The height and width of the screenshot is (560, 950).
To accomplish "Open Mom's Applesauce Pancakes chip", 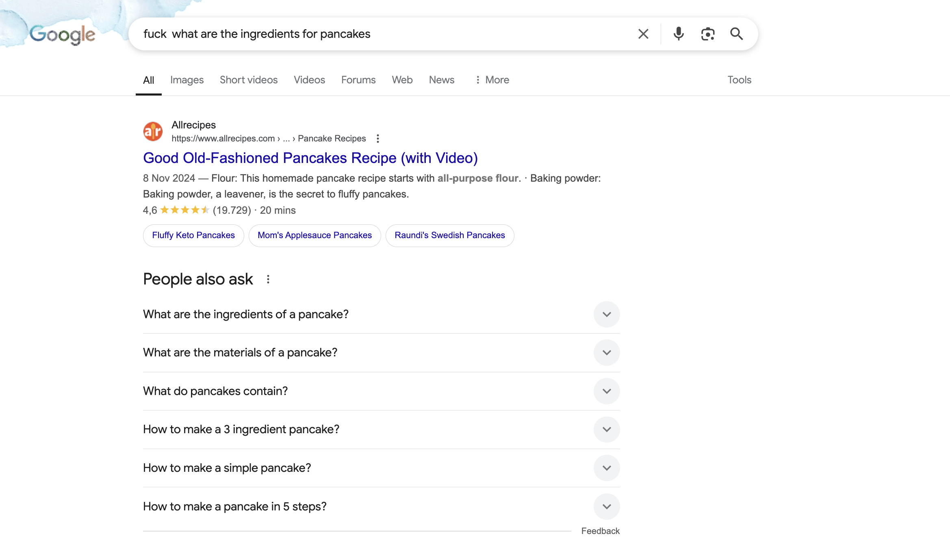I will pos(314,235).
